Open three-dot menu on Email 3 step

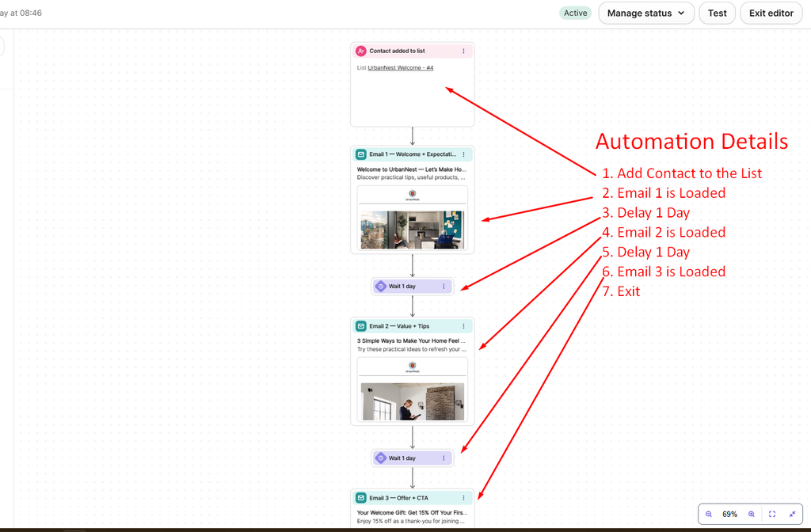tap(463, 498)
